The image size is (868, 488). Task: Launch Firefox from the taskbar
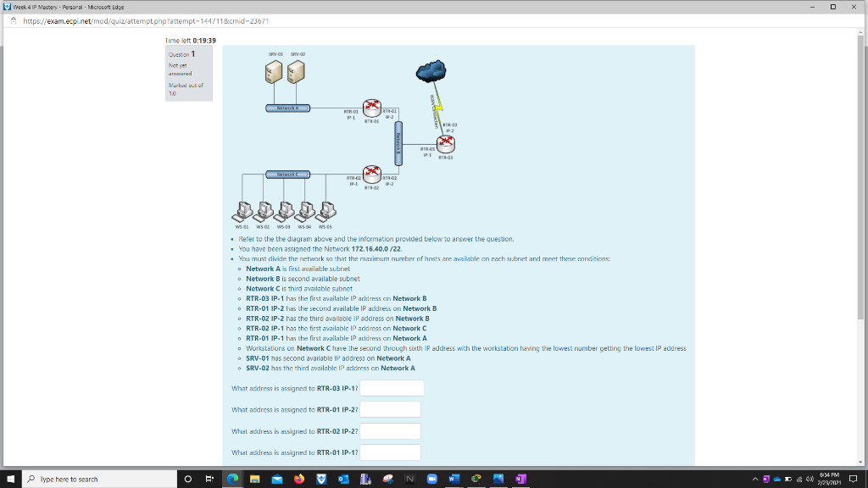[x=299, y=479]
